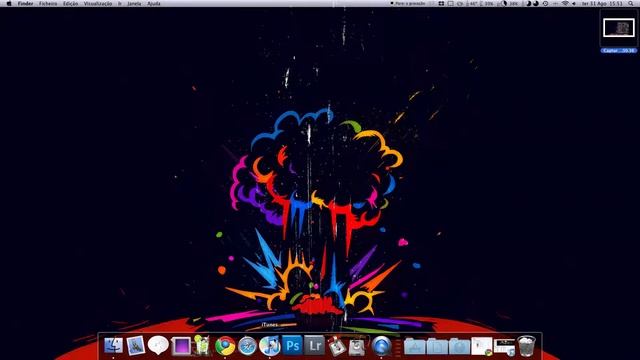Screen dimensions: 640x360
Task: Launch Photoshop (Ps) from the Dock
Action: tap(292, 345)
